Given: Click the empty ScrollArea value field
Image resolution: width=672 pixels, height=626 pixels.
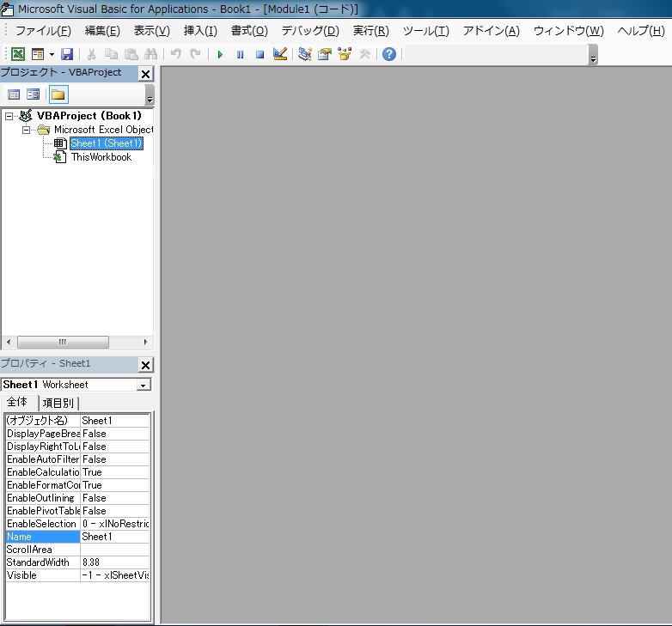Looking at the screenshot, I should 114,550.
